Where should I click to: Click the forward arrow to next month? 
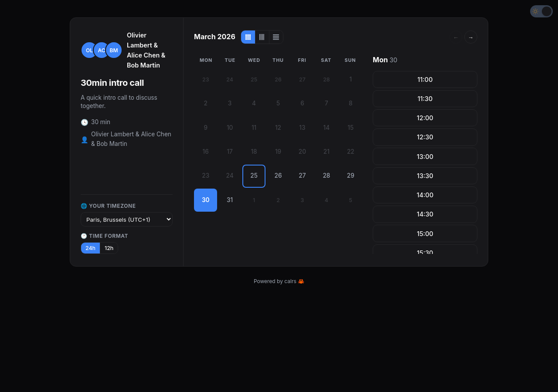(x=470, y=37)
